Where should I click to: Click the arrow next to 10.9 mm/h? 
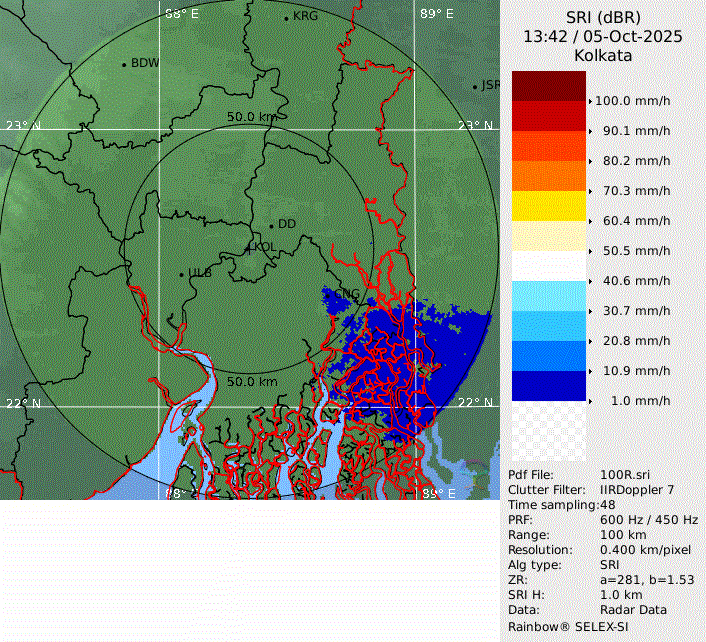pos(591,371)
